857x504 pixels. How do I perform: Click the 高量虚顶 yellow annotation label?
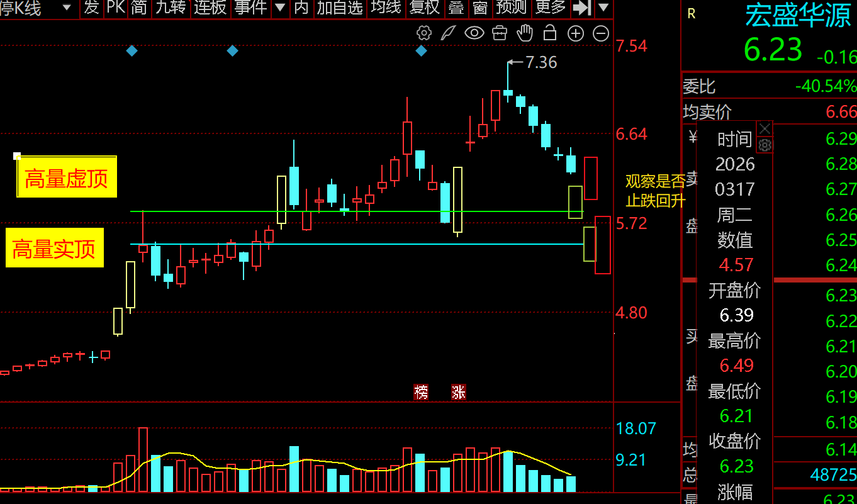click(x=67, y=179)
